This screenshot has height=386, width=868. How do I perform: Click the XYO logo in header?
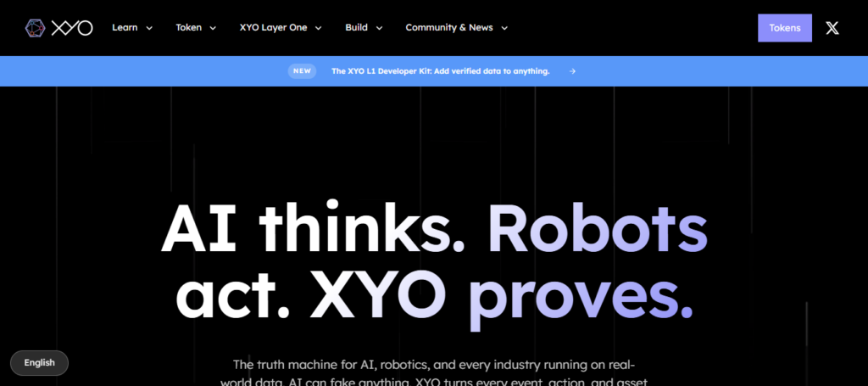tap(58, 28)
